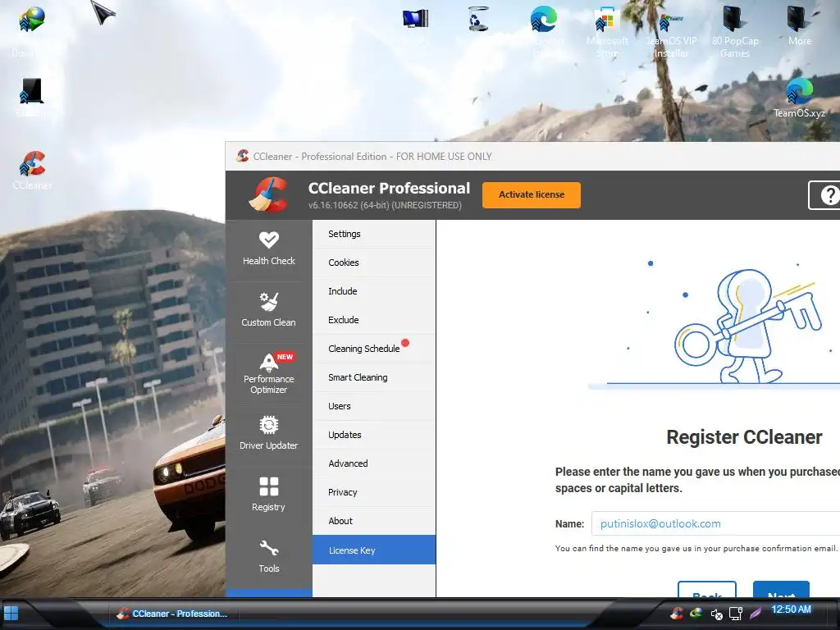Click the taskbar clock showing 12:50 AM
This screenshot has width=840, height=630.
[792, 609]
